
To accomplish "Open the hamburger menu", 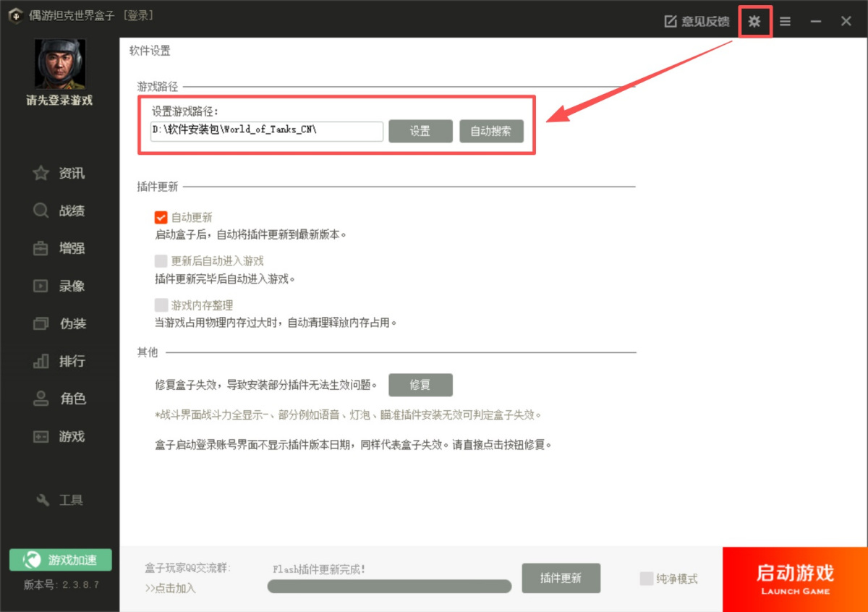I will tap(785, 21).
